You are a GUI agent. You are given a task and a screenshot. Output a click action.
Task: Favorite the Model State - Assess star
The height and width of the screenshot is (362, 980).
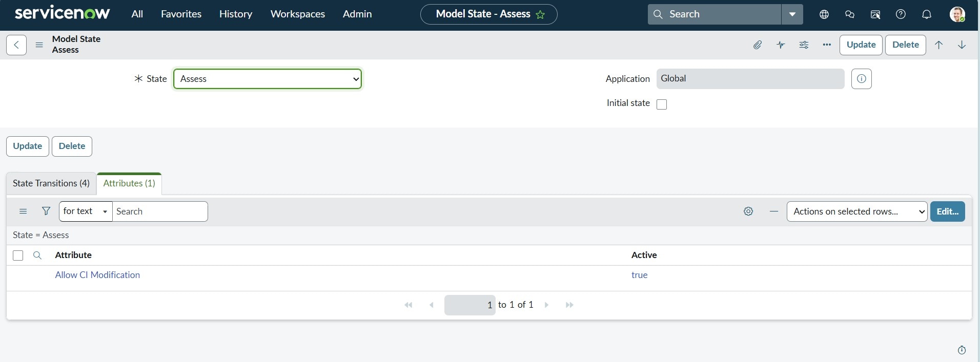[x=540, y=14]
